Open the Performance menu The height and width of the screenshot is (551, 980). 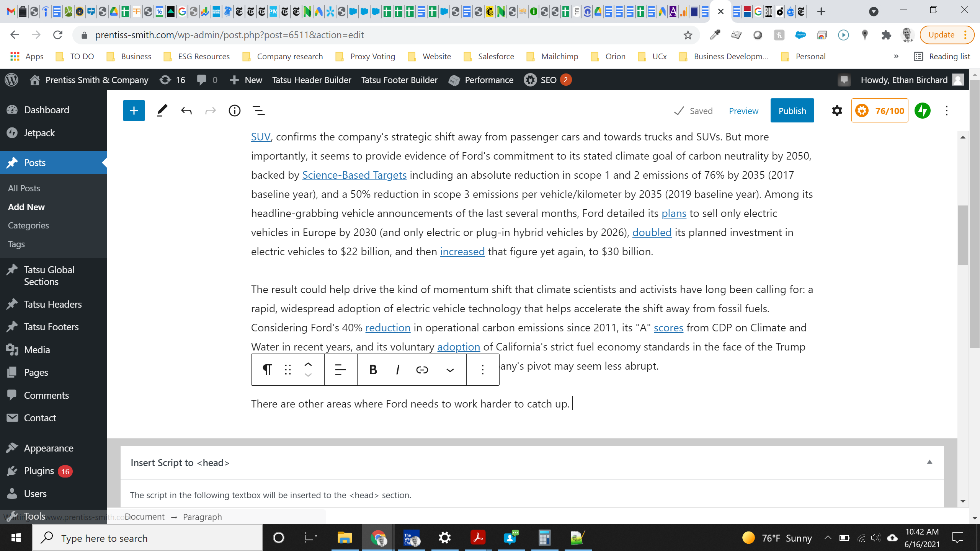coord(481,80)
